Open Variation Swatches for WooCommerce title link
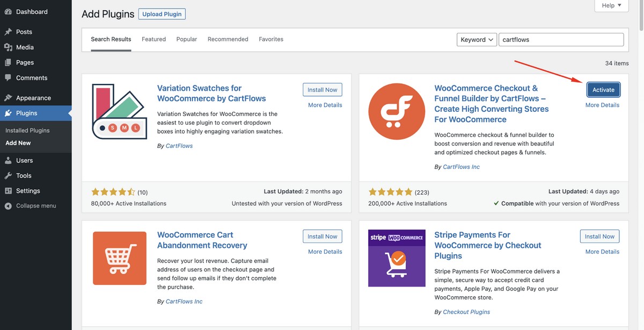The height and width of the screenshot is (330, 644). click(x=211, y=94)
